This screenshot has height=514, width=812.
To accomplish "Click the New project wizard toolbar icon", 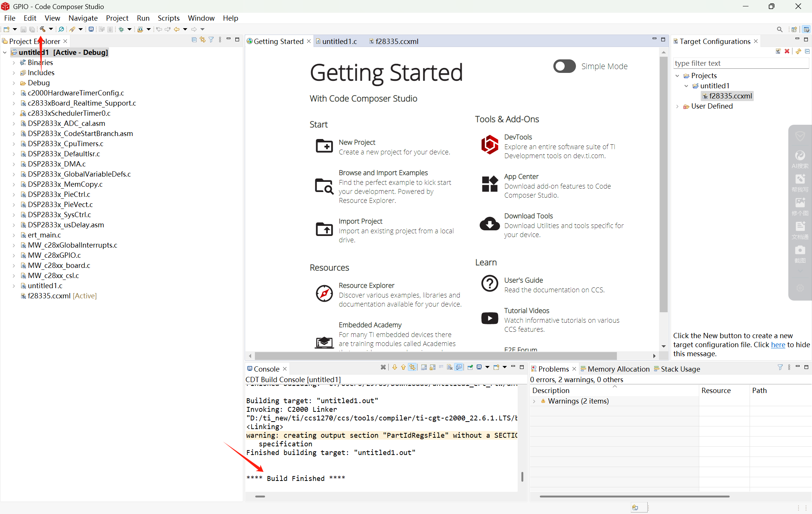I will coord(6,29).
